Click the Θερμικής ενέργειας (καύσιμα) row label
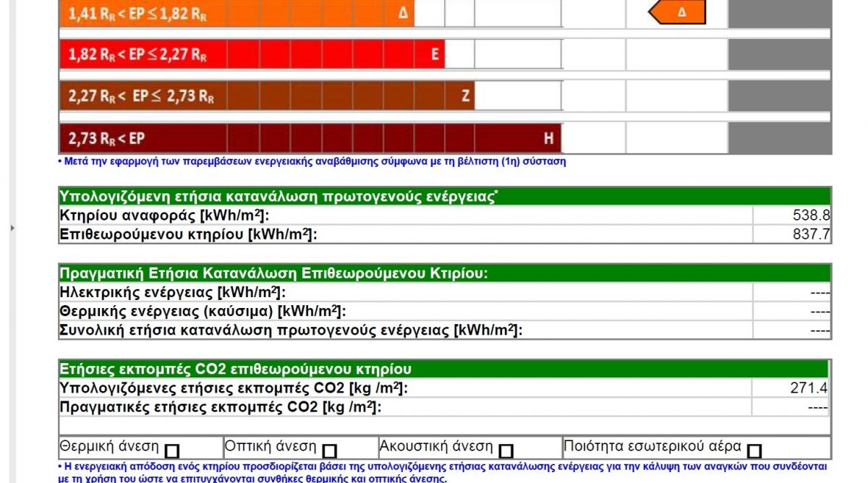This screenshot has height=483, width=868. (203, 311)
